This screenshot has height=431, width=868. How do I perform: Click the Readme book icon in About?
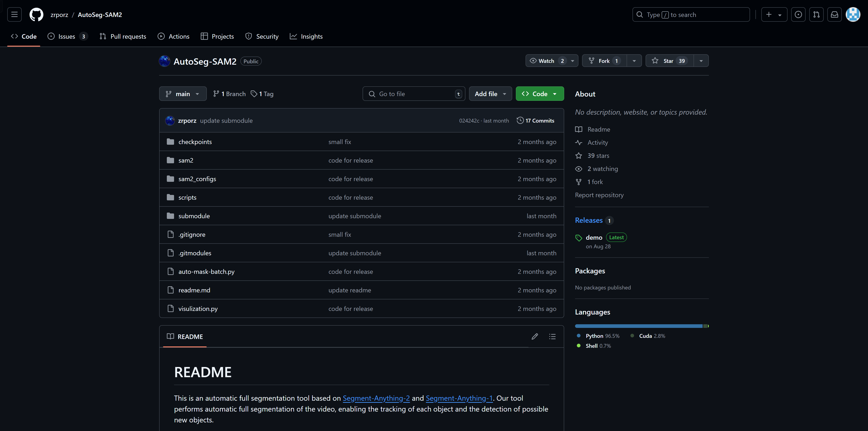579,129
